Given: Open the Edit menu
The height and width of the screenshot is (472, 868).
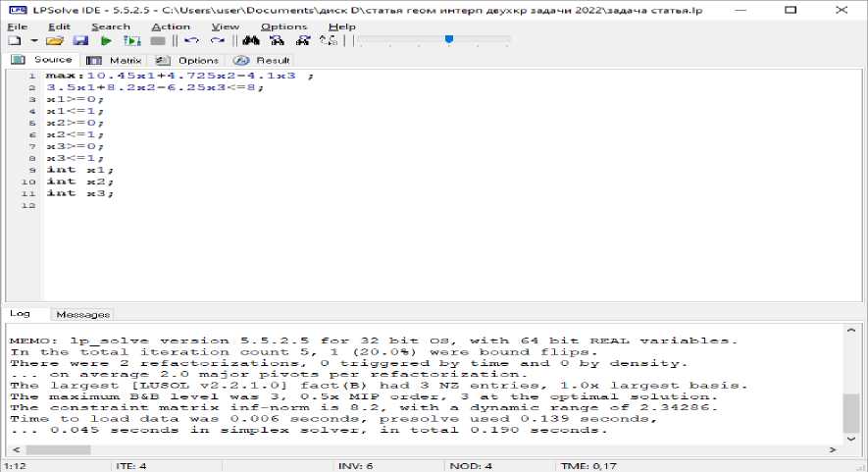Looking at the screenshot, I should pyautogui.click(x=59, y=26).
